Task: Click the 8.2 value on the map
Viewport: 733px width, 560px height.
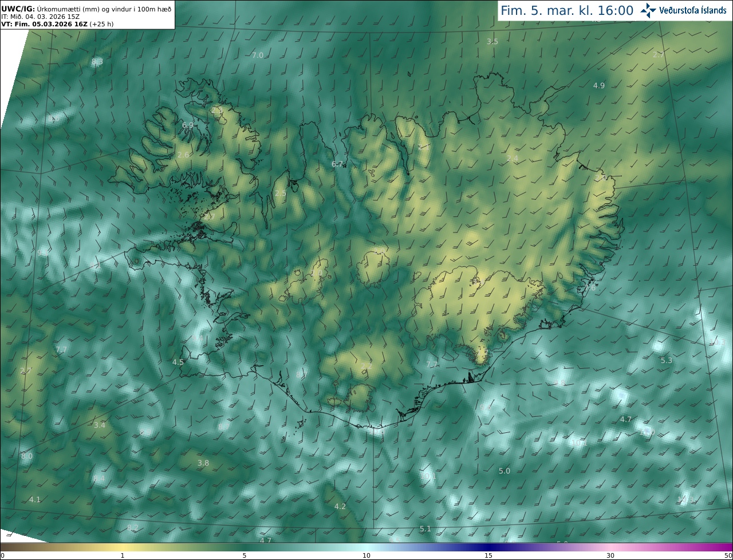Action: coord(133,527)
